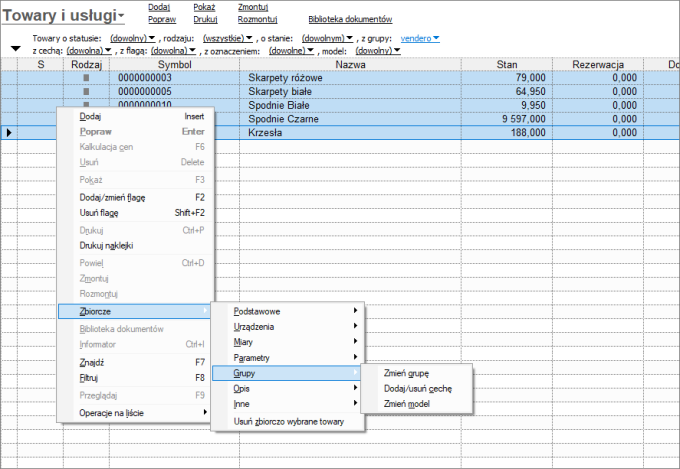Select symbol 0000000003 cell
The width and height of the screenshot is (680, 469).
174,78
